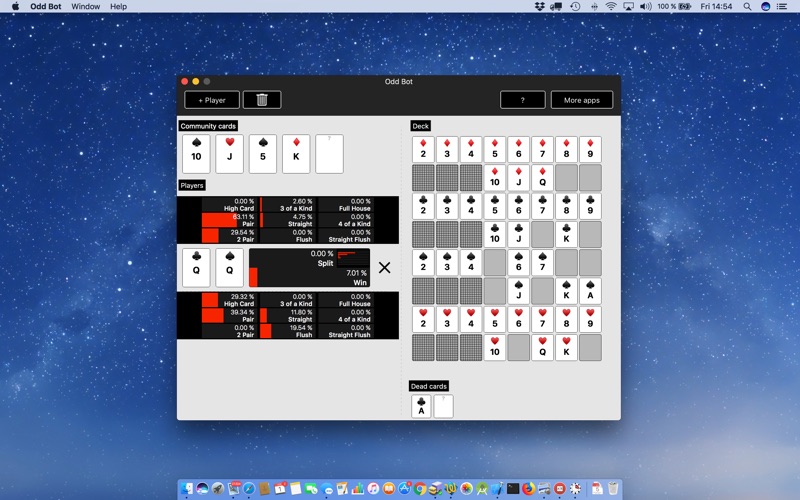
Task: Pick the Queen of diamonds from the deck
Action: click(542, 178)
